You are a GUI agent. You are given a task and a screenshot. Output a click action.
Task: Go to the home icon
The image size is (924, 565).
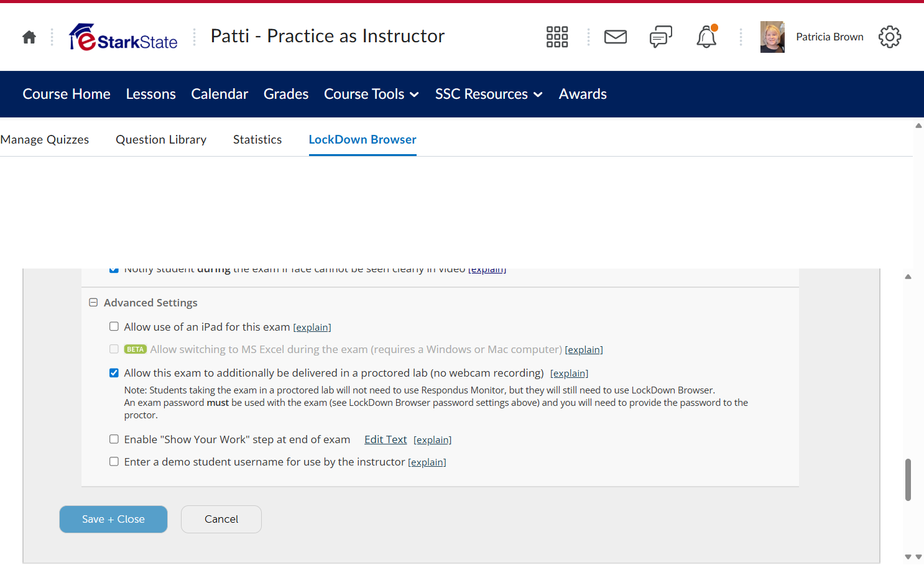29,37
